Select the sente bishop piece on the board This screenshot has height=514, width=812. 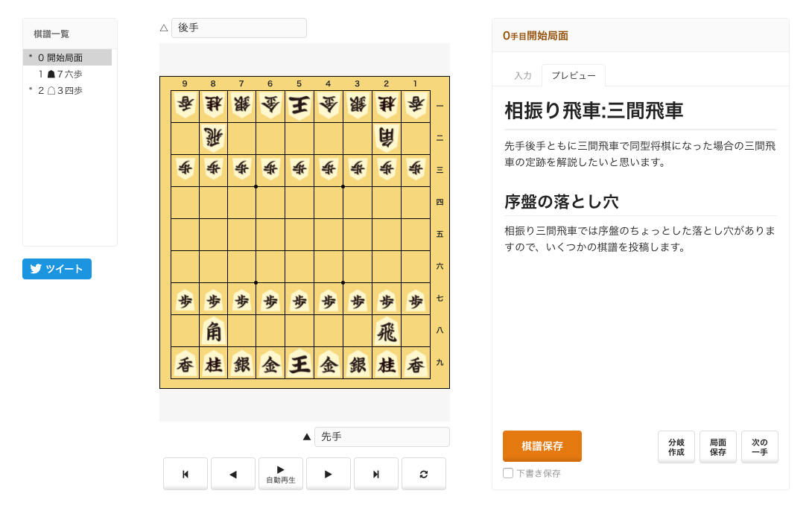[214, 331]
